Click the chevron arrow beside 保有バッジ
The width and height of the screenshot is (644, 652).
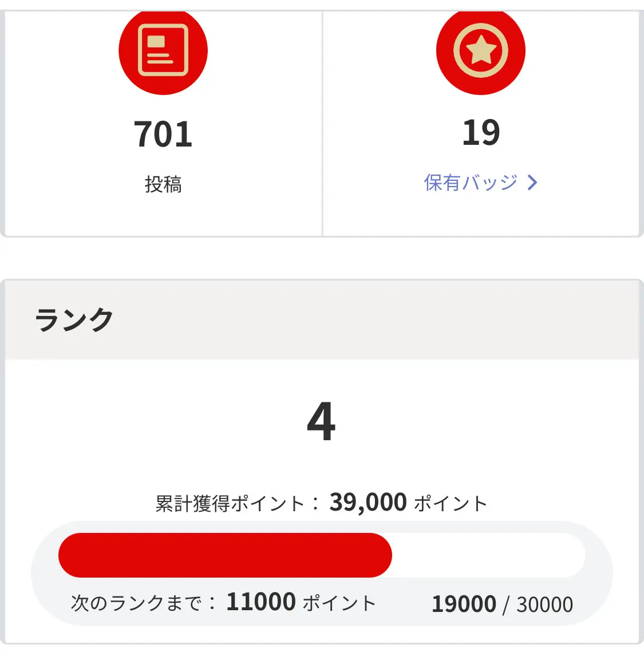point(532,183)
